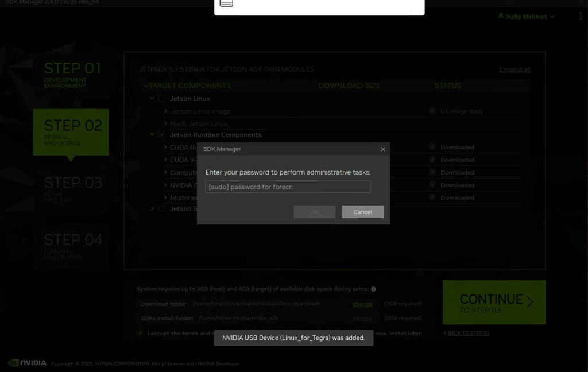588x372 pixels.
Task: Click the NVIDIA USB Device added notification
Action: coord(293,338)
